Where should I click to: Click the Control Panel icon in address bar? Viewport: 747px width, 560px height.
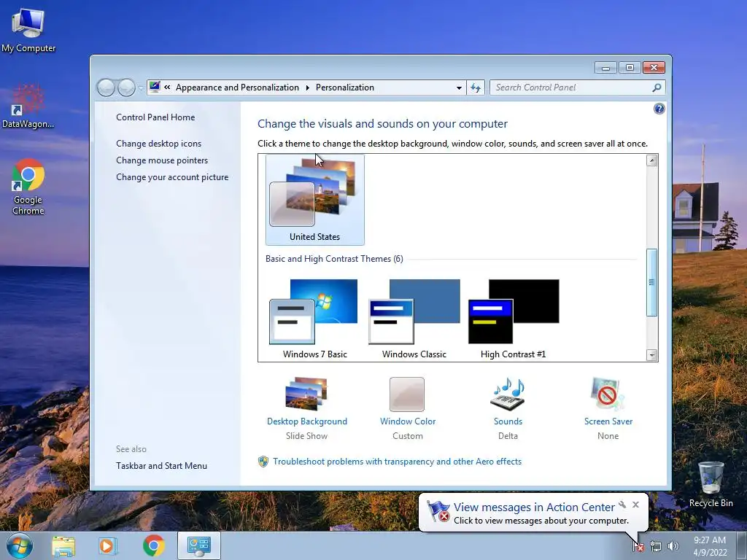click(155, 87)
